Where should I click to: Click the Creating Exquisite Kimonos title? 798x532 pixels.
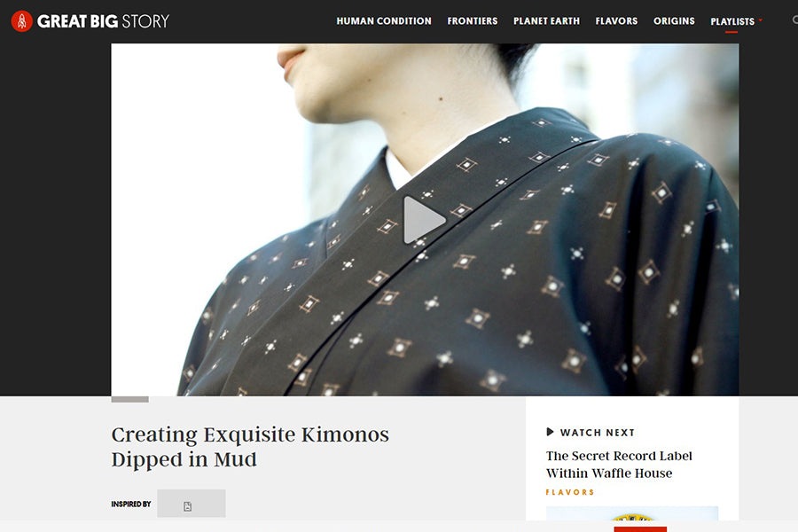250,447
